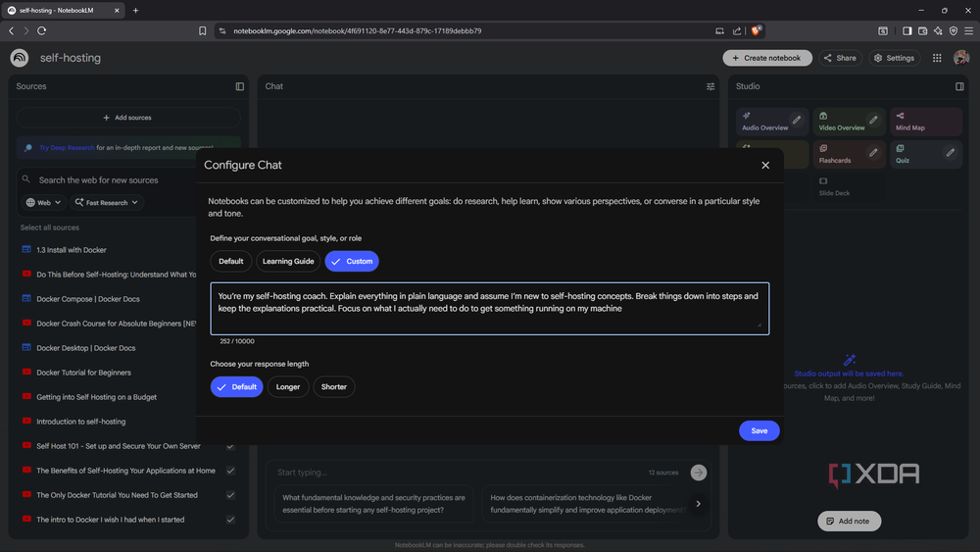Click Create notebook button
The width and height of the screenshot is (980, 552).
click(767, 58)
